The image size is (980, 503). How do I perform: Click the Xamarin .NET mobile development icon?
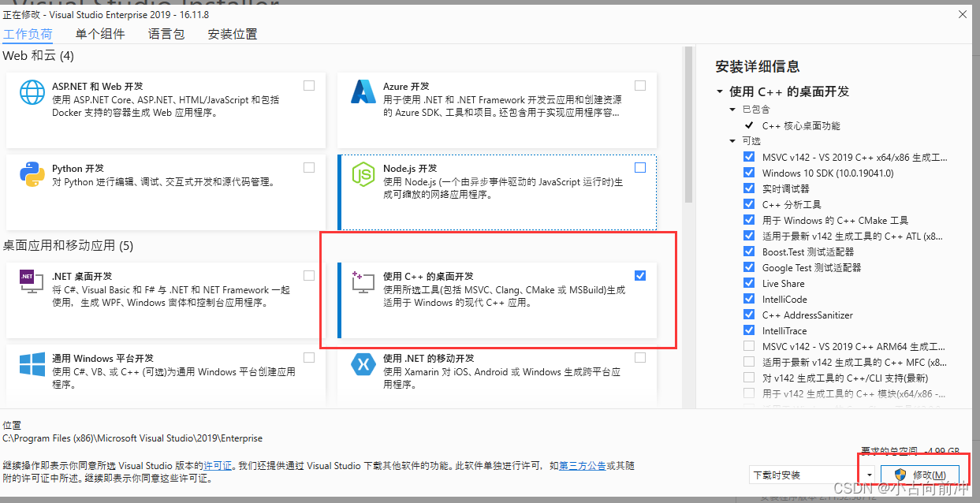point(363,364)
